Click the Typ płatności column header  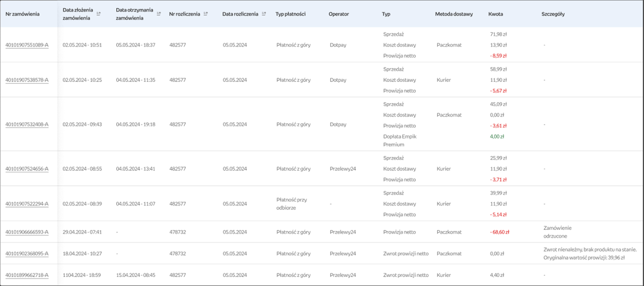[290, 14]
